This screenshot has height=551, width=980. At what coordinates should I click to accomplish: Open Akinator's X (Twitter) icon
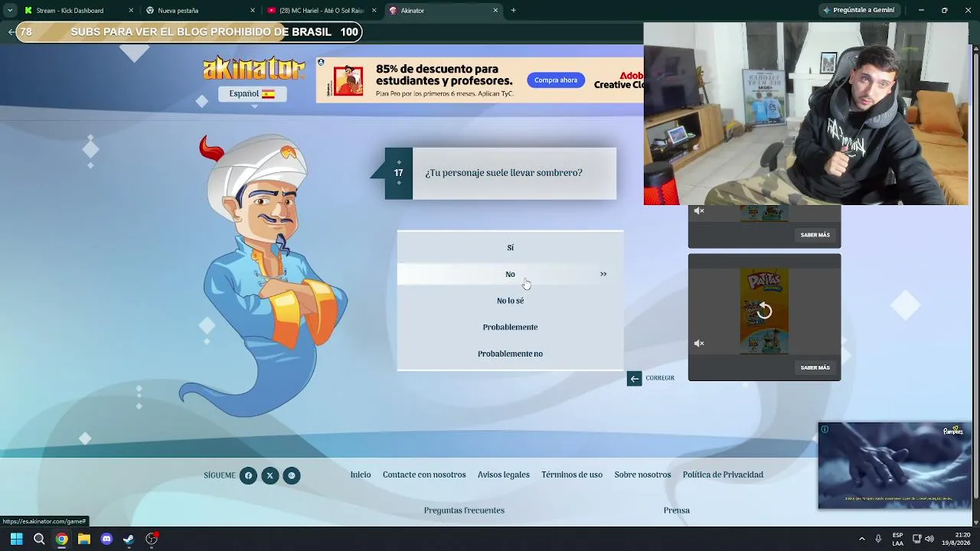click(269, 476)
